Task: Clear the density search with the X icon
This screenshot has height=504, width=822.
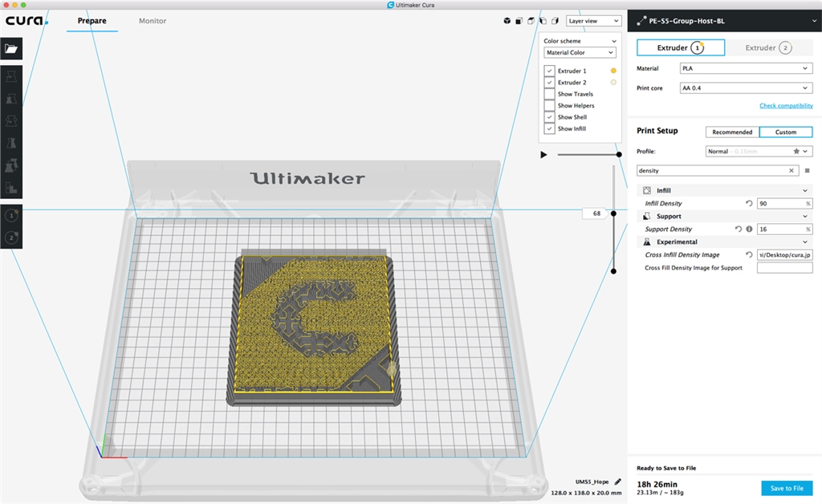Action: [791, 171]
